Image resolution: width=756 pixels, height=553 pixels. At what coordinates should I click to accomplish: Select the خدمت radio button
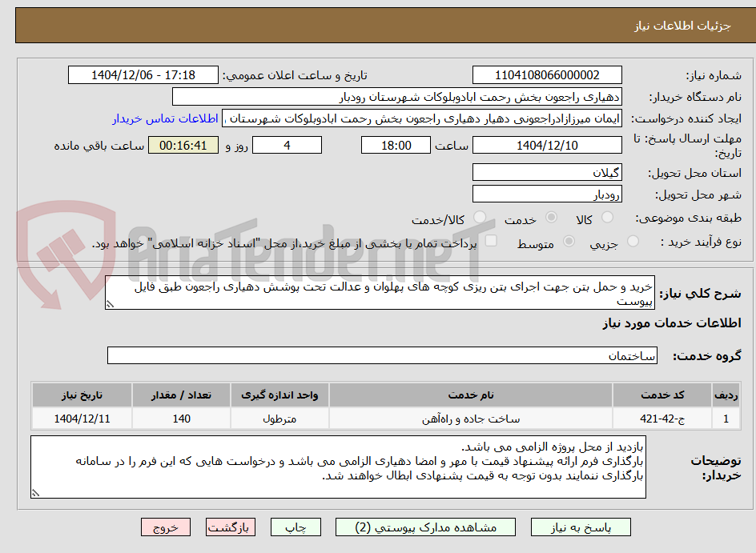pyautogui.click(x=551, y=218)
